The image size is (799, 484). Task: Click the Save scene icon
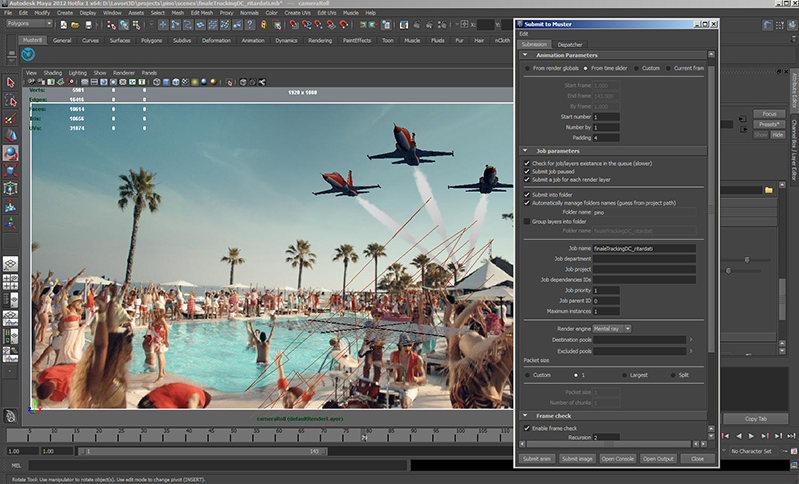tap(89, 24)
